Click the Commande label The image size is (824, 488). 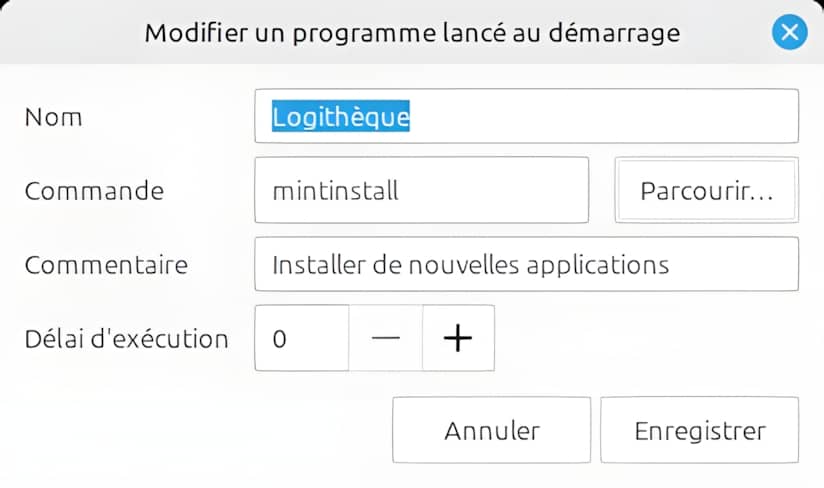coord(94,190)
